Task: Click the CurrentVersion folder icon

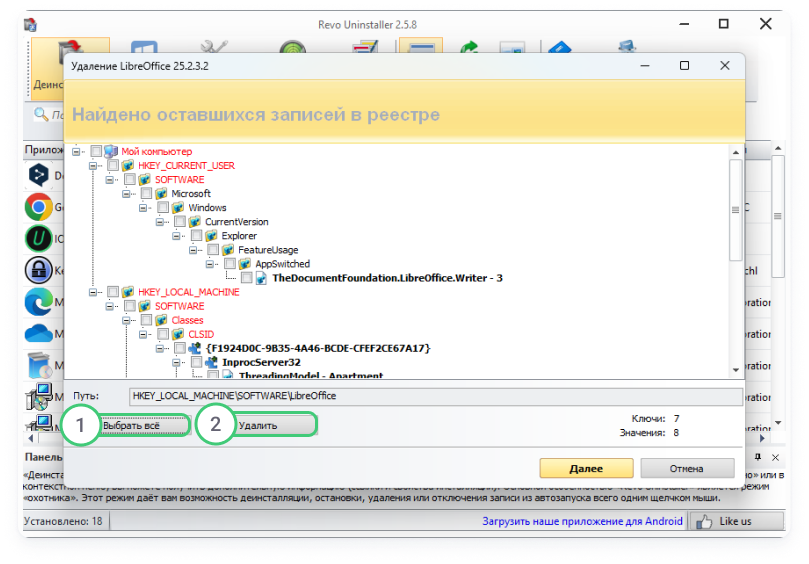Action: click(195, 221)
